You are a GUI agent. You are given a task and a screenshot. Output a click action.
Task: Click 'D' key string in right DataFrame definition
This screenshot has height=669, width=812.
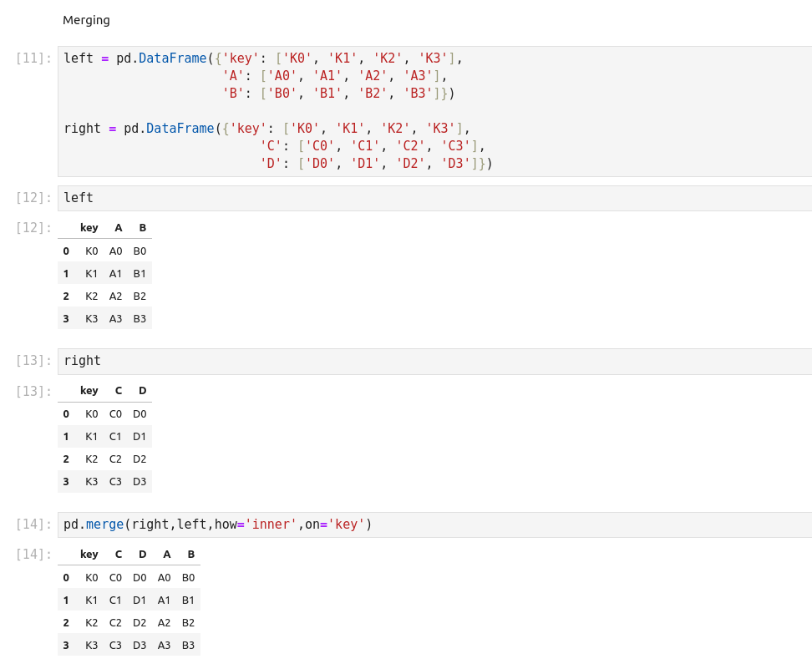(271, 164)
